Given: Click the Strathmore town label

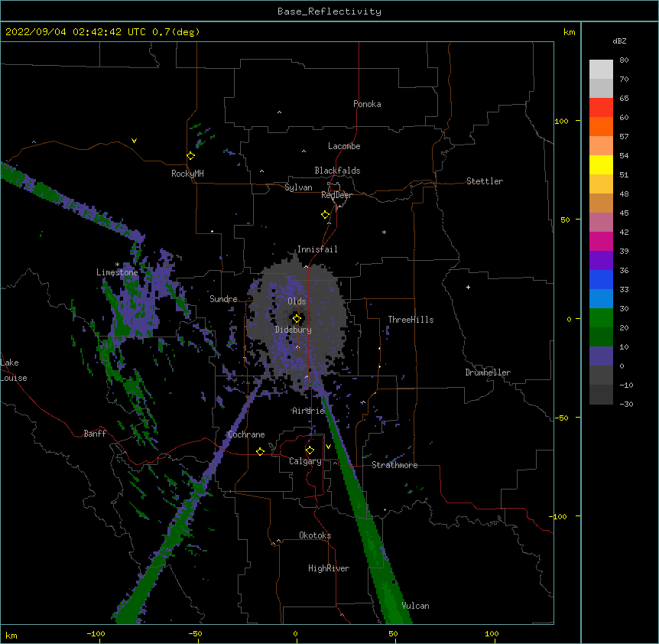Looking at the screenshot, I should pos(394,465).
